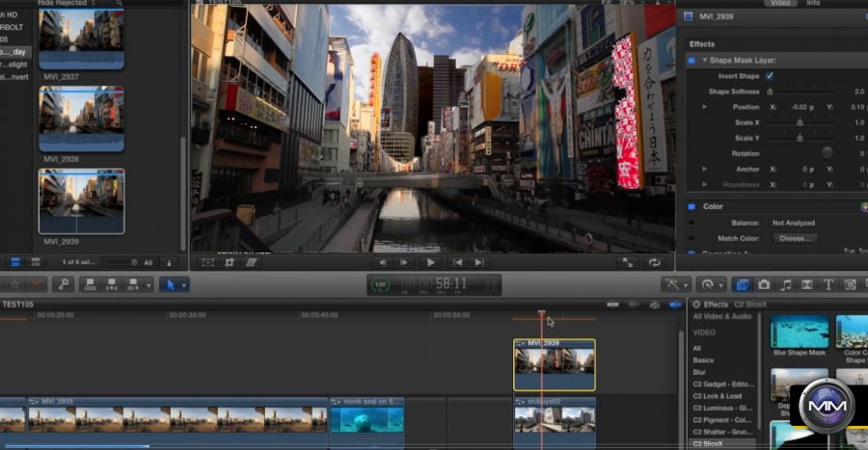Uncheck the Invert Shape checkbox

click(x=770, y=75)
